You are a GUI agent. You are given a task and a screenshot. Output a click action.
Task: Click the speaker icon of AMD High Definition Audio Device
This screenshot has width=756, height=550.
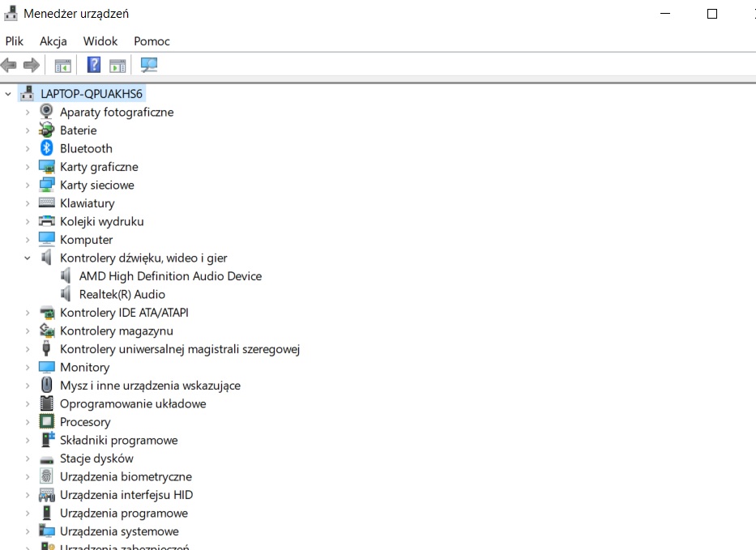[66, 275]
